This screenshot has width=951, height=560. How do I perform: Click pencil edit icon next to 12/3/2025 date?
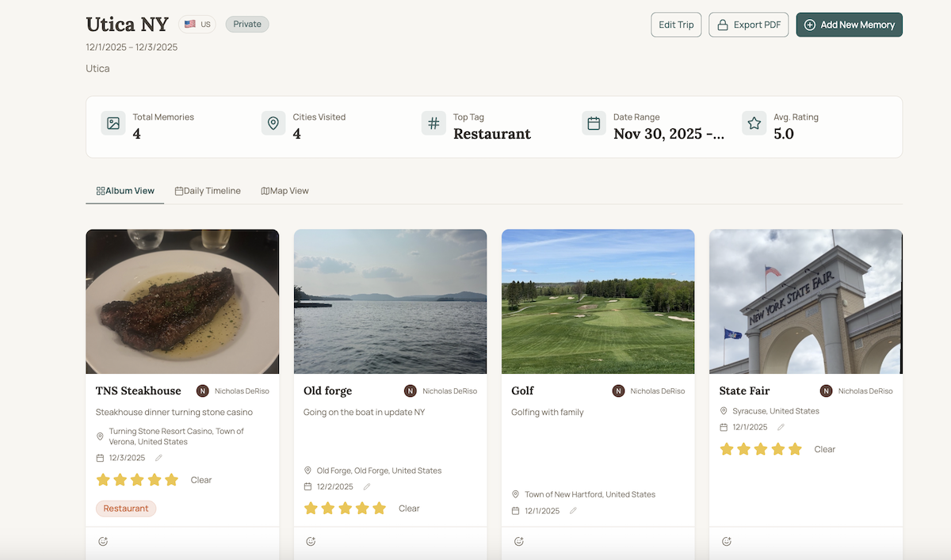coord(158,458)
